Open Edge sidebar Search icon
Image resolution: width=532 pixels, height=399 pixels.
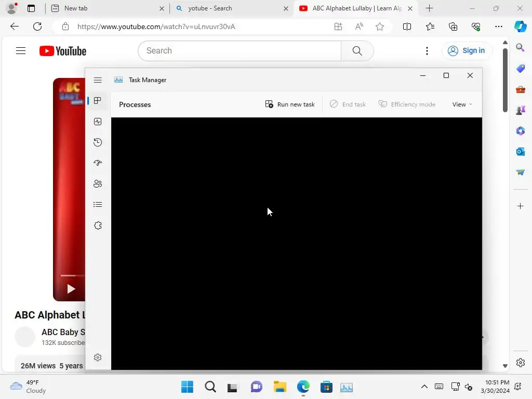520,47
